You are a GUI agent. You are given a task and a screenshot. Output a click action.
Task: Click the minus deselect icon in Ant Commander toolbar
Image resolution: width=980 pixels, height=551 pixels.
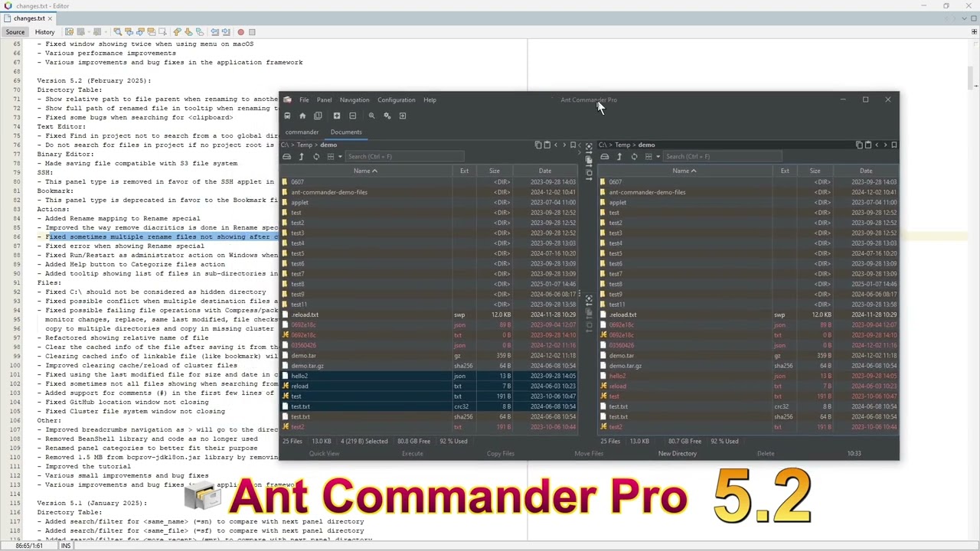352,116
